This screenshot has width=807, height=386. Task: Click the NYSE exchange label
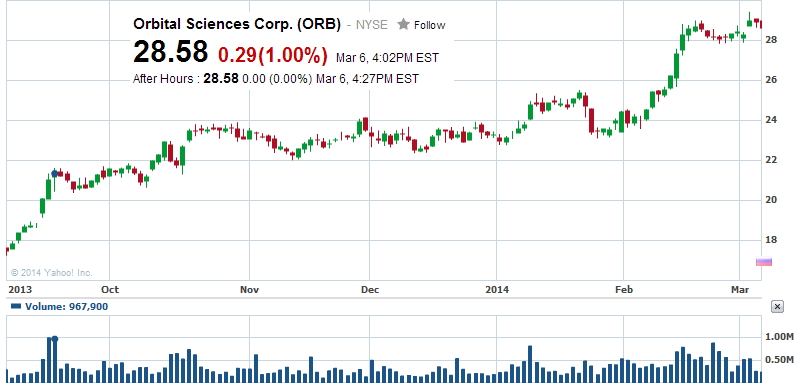[x=372, y=25]
